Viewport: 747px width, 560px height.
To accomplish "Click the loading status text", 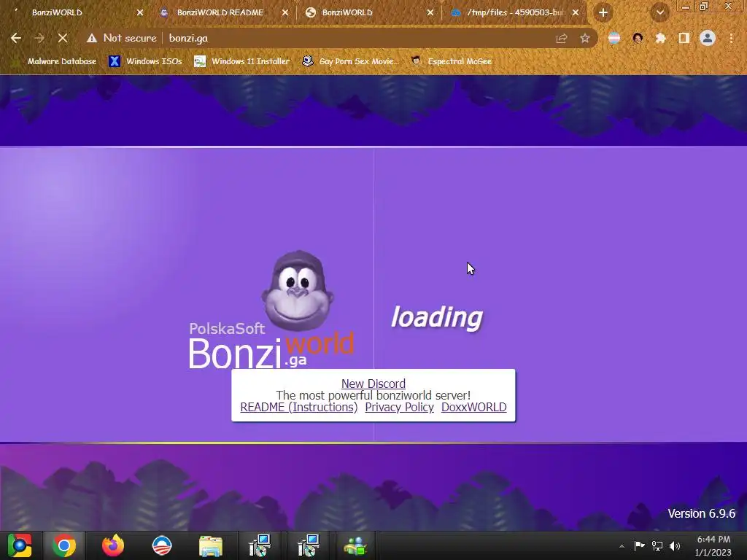I will 436,318.
